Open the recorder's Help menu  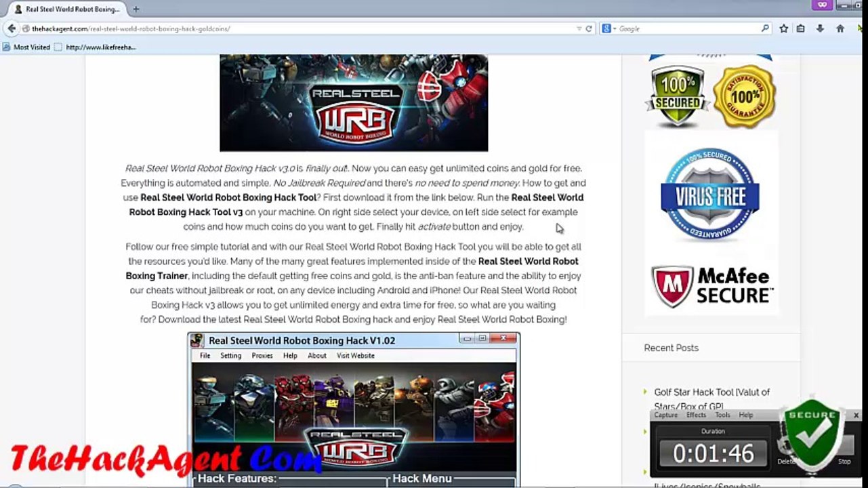pyautogui.click(x=745, y=415)
